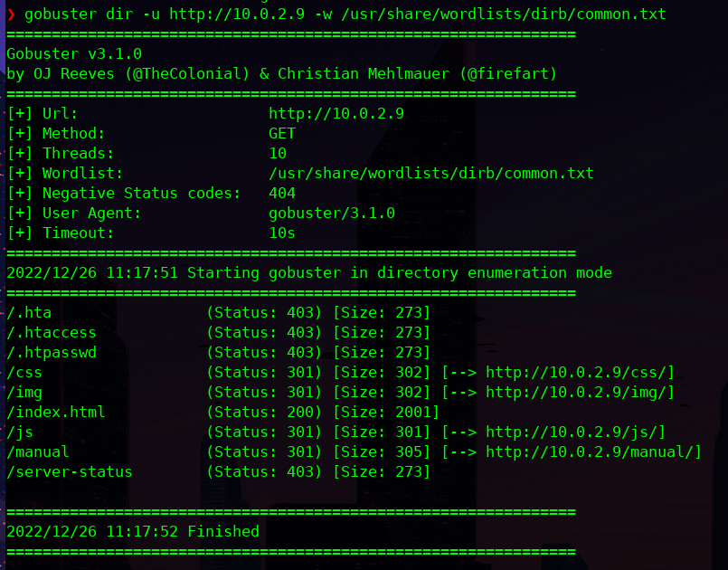728x570 pixels.
Task: Click the Gobuster v3.1.0 version text
Action: 74,54
